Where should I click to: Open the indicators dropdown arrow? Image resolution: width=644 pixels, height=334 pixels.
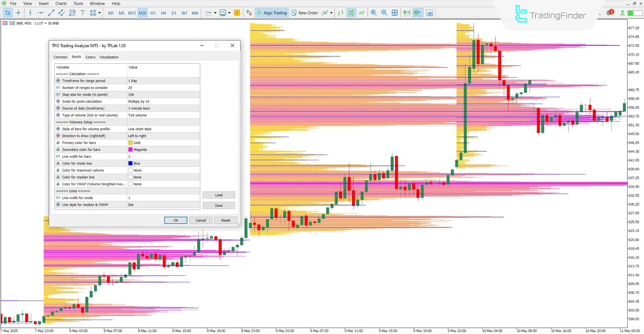[x=215, y=13]
